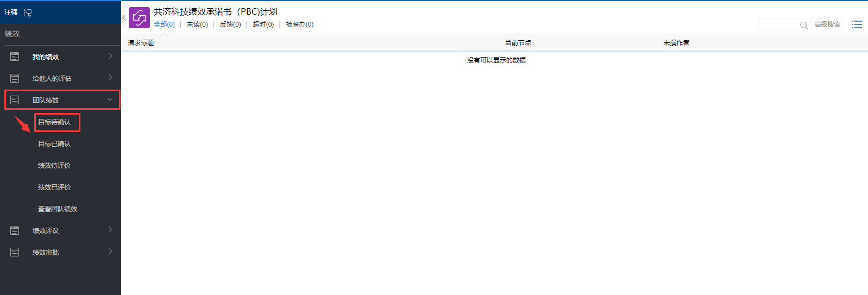Go to 查看团队绩效

tap(58, 209)
